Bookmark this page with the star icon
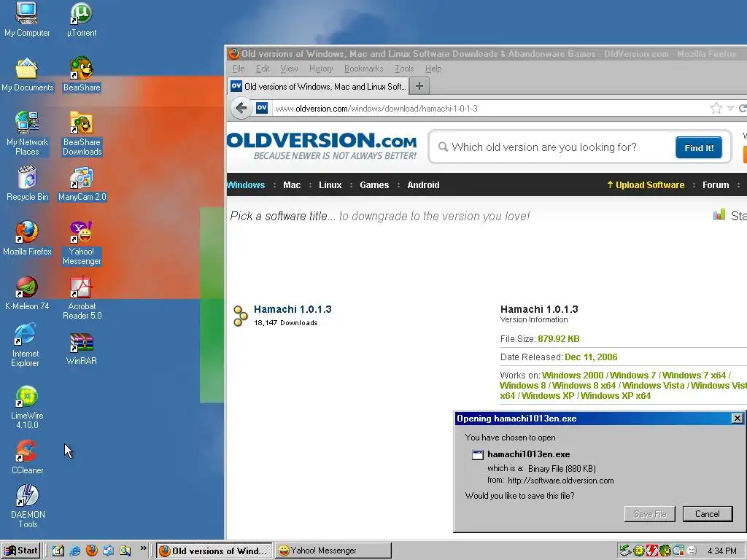The image size is (747, 560). coord(716,108)
